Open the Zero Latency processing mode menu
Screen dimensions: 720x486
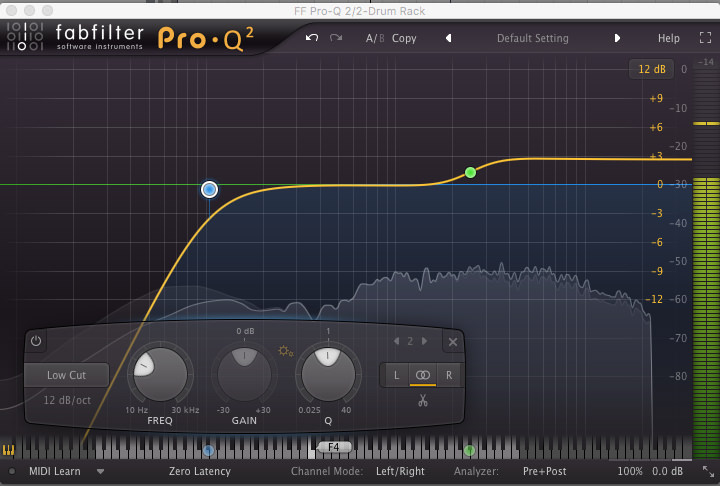pos(200,471)
